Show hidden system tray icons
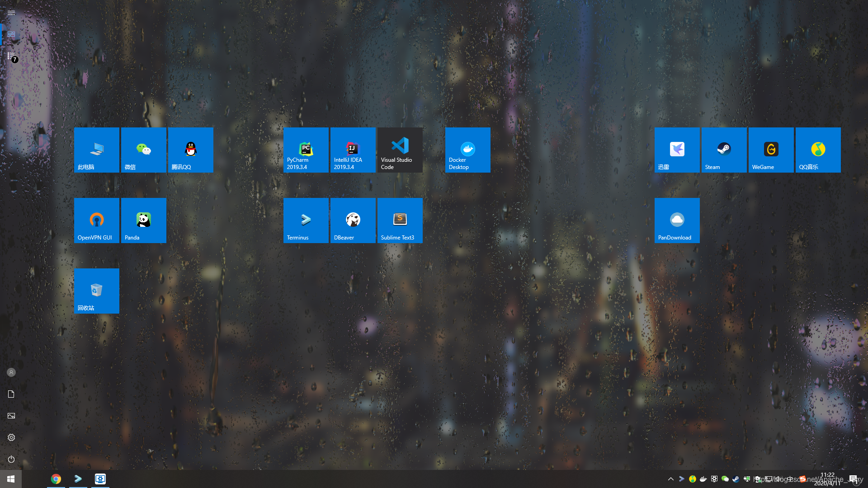This screenshot has width=868, height=488. point(671,479)
